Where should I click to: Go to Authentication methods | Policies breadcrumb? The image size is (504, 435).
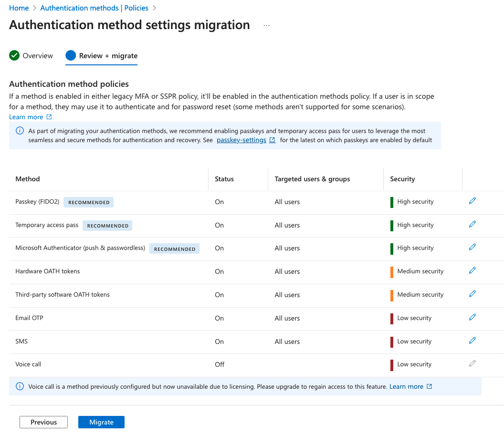(x=94, y=8)
